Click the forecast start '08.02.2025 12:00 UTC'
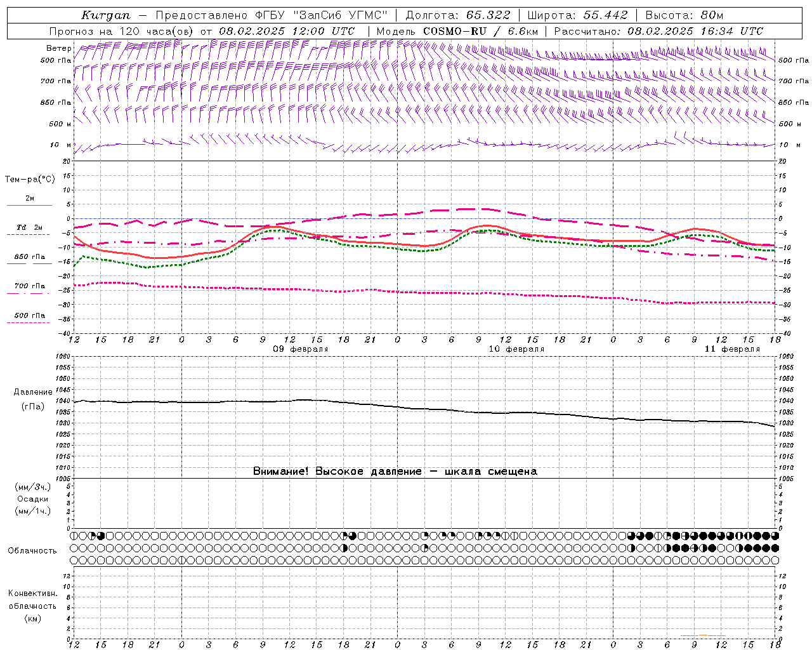 [x=287, y=31]
